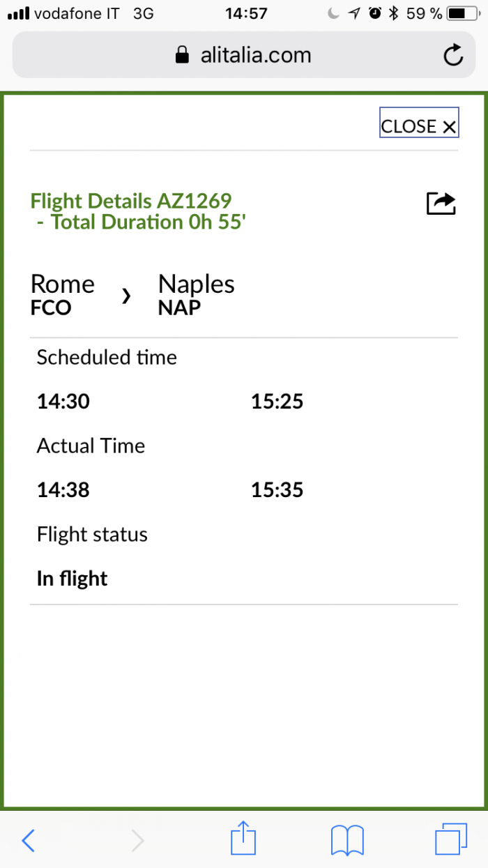488x868 pixels.
Task: Close the flight details panel
Action: tap(419, 126)
